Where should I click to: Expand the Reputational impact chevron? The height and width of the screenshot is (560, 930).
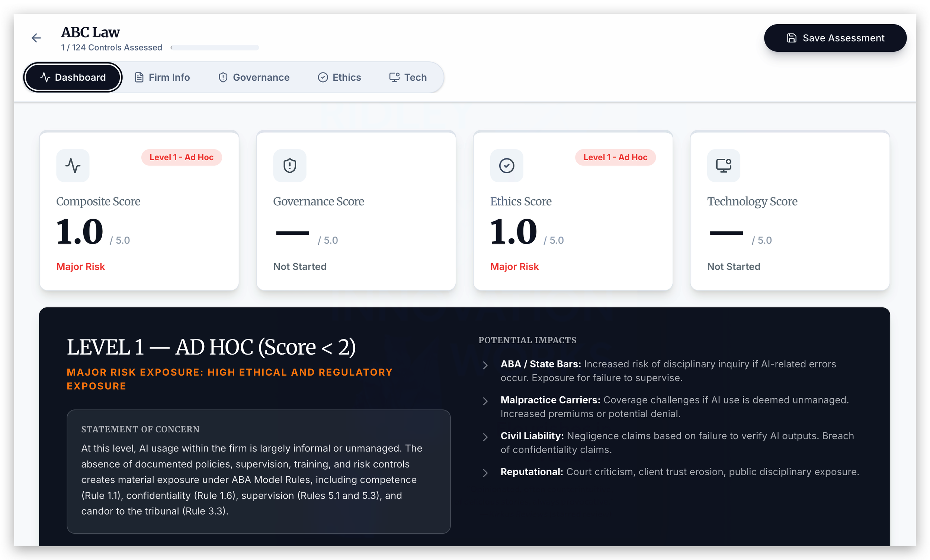(485, 473)
